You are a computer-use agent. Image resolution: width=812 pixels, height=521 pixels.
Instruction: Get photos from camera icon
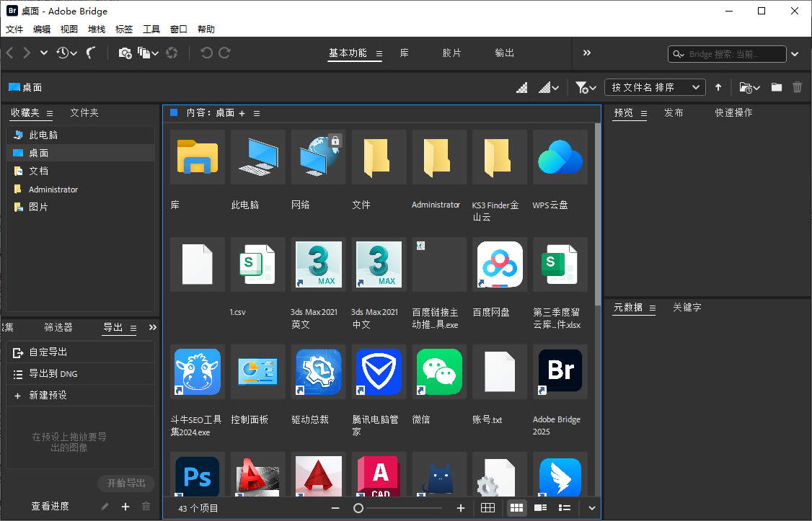125,53
